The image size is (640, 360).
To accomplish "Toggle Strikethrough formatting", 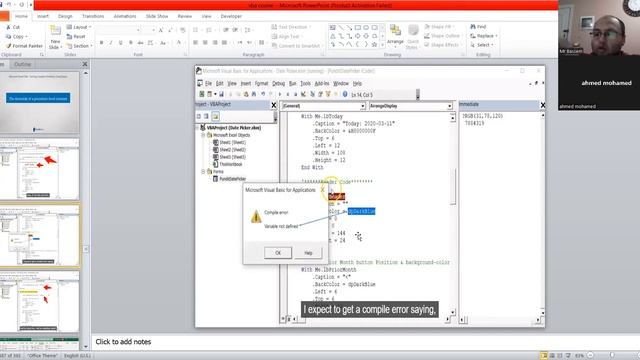I will click(x=140, y=43).
